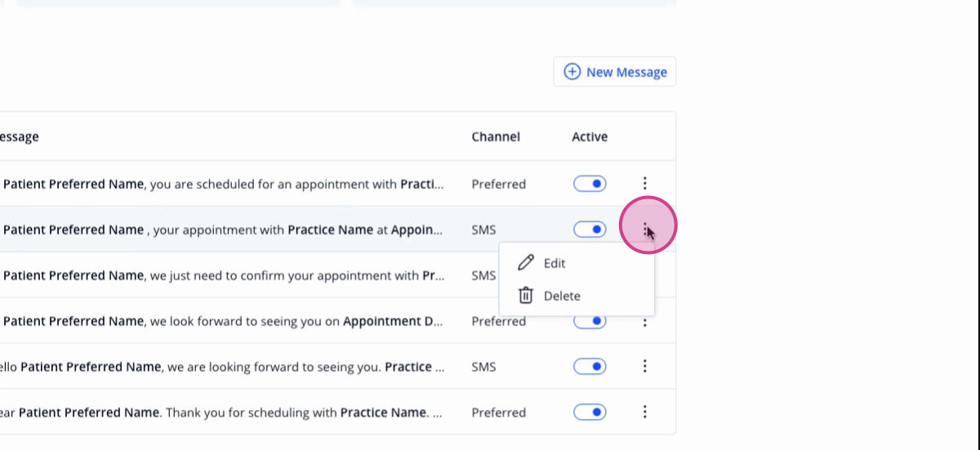Open kebab menu for 'scheduled for an appointment' row
Screen dimensions: 980x450
click(x=644, y=184)
